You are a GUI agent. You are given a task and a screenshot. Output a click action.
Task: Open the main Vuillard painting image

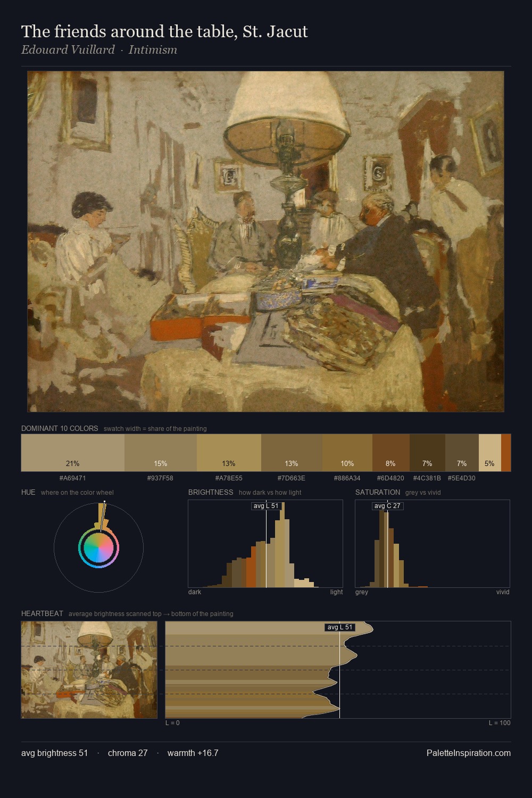pyautogui.click(x=265, y=242)
